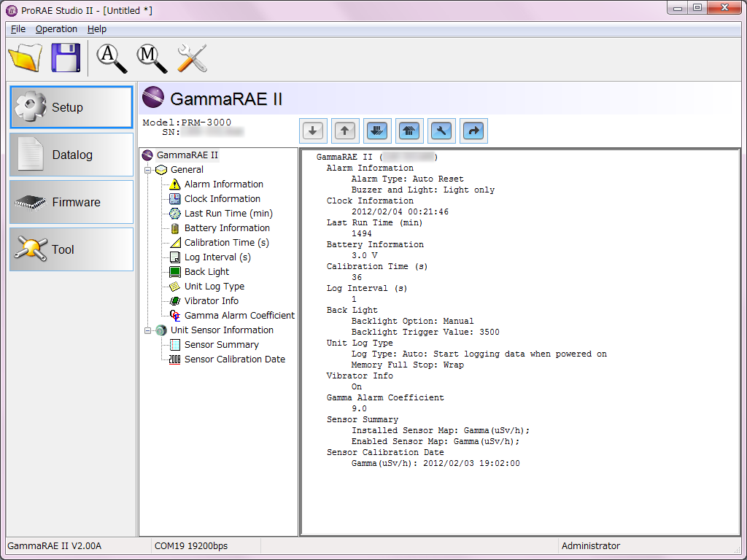Viewport: 747px width, 560px height.
Task: Select Log Interval (s) in tree
Action: [x=217, y=257]
